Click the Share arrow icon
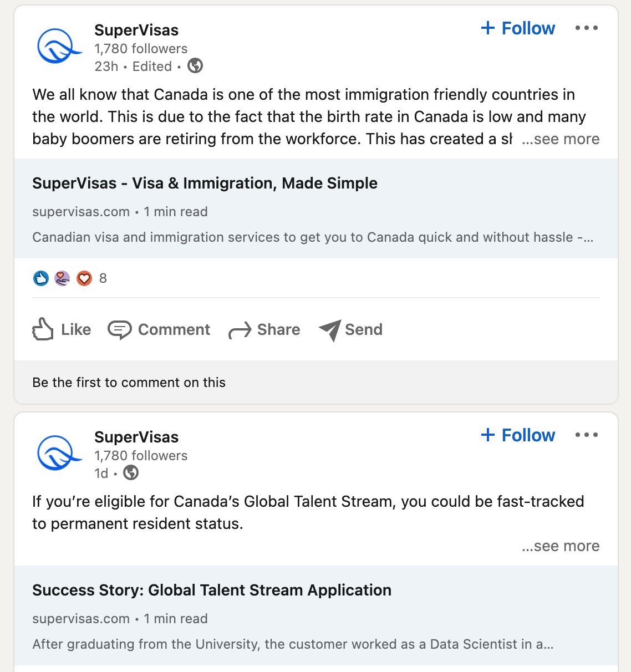Viewport: 631px width, 672px height. [240, 330]
